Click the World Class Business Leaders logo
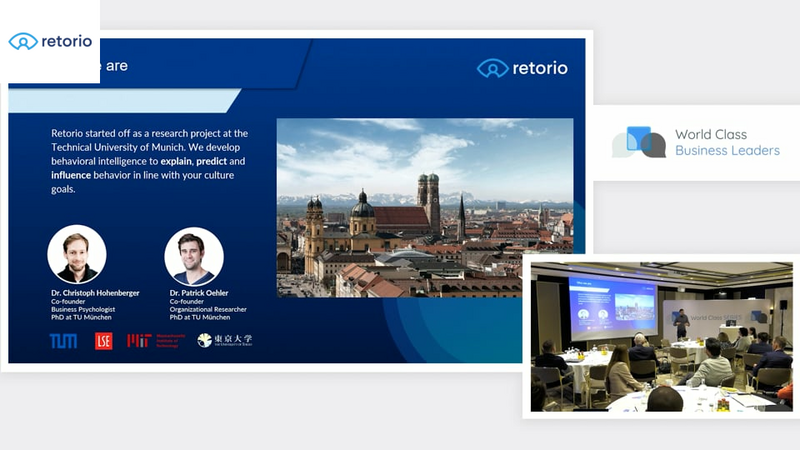Viewport: 800px width, 450px height. 696,142
